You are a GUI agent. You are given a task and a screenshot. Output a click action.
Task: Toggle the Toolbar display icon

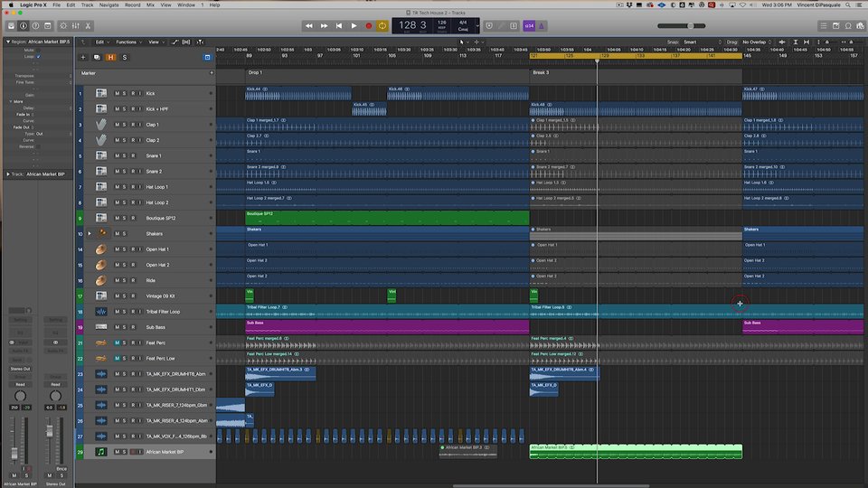pyautogui.click(x=48, y=26)
